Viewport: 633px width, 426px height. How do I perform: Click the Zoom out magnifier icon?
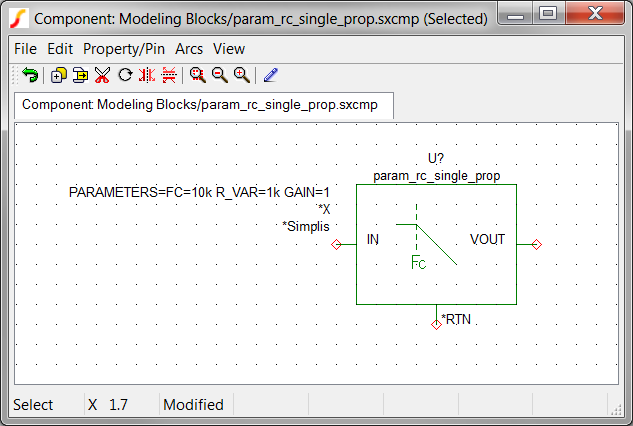(219, 75)
